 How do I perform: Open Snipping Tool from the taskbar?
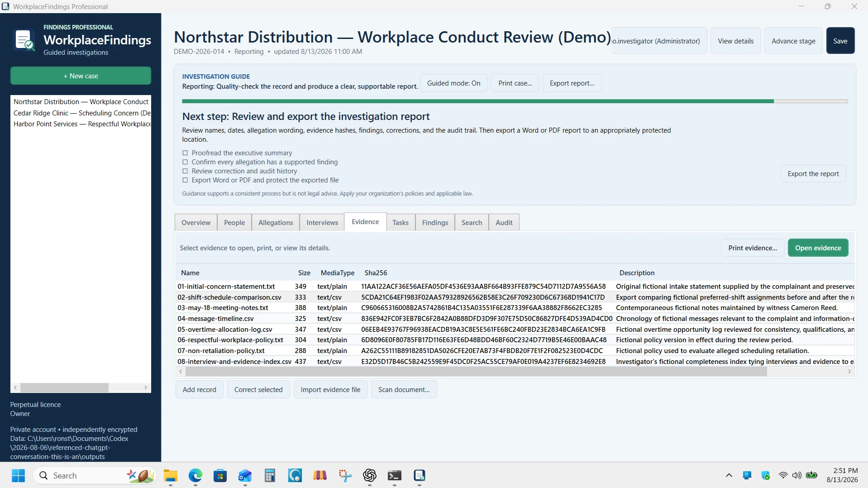coord(345,475)
